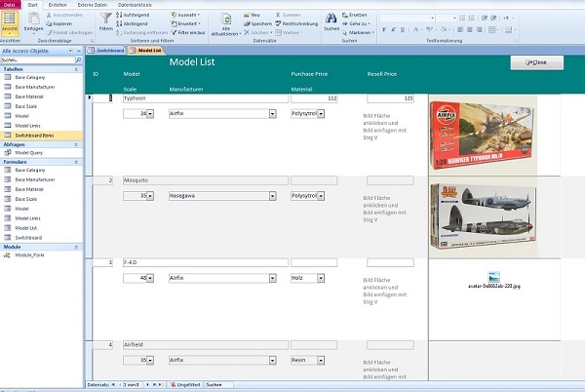The image size is (585, 392).
Task: Open the Erstellen ribbon tab
Action: pyautogui.click(x=58, y=5)
